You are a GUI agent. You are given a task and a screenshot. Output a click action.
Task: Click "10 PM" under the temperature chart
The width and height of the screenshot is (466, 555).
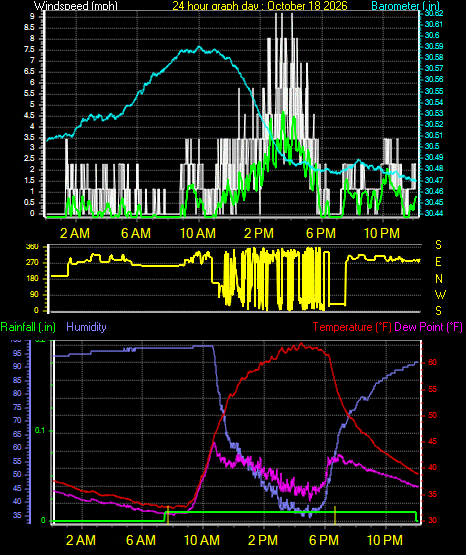pyautogui.click(x=385, y=540)
